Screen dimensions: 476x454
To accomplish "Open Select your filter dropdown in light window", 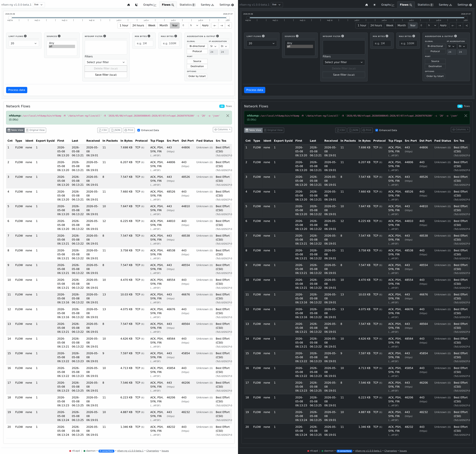I will (106, 62).
